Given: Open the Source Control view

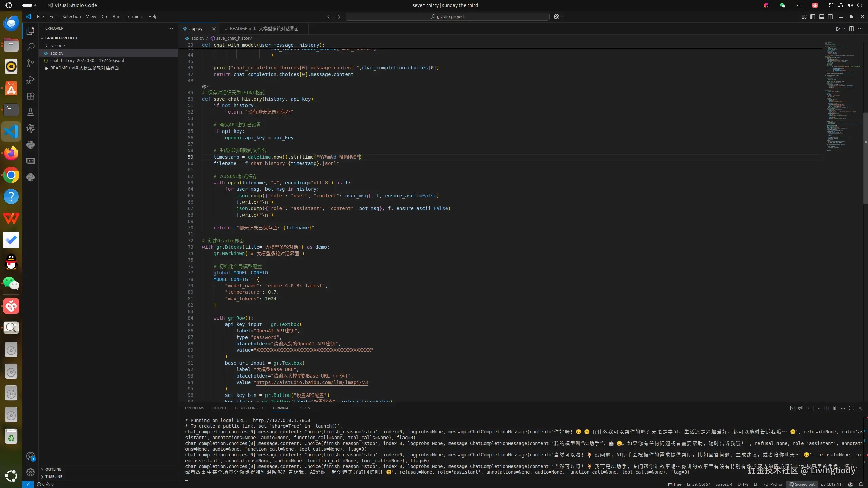Looking at the screenshot, I should click(x=31, y=63).
